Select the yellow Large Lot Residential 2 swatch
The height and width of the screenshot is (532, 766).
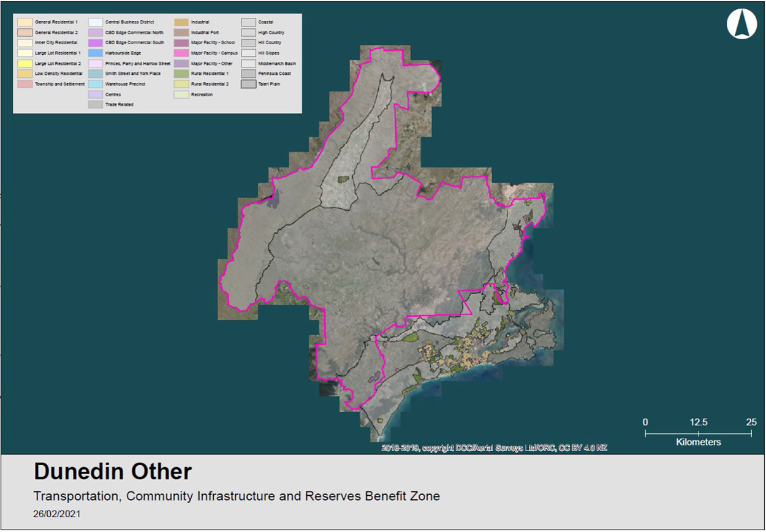tap(25, 63)
